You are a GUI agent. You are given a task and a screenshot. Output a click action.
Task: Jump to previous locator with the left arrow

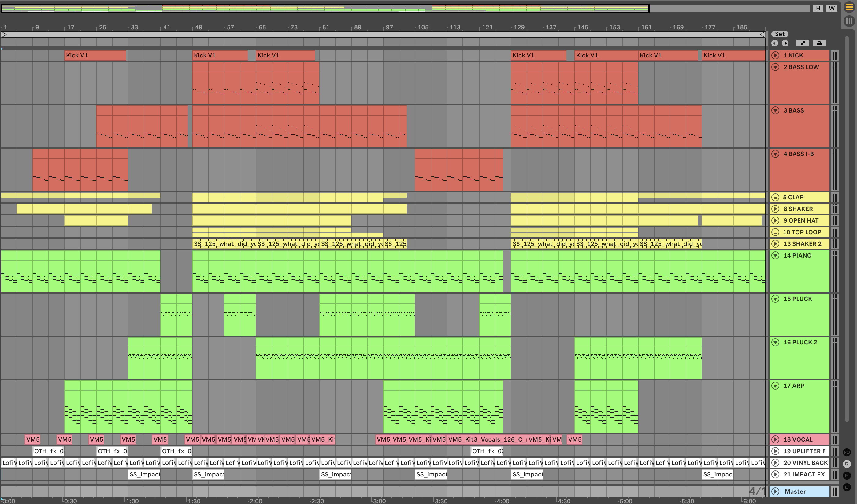click(775, 43)
